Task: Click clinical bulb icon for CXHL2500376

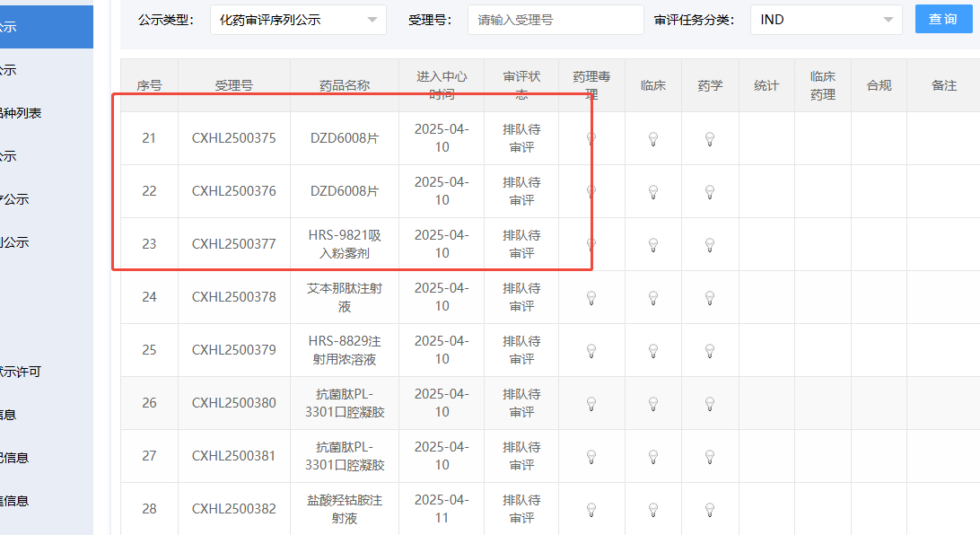Action: tap(653, 192)
